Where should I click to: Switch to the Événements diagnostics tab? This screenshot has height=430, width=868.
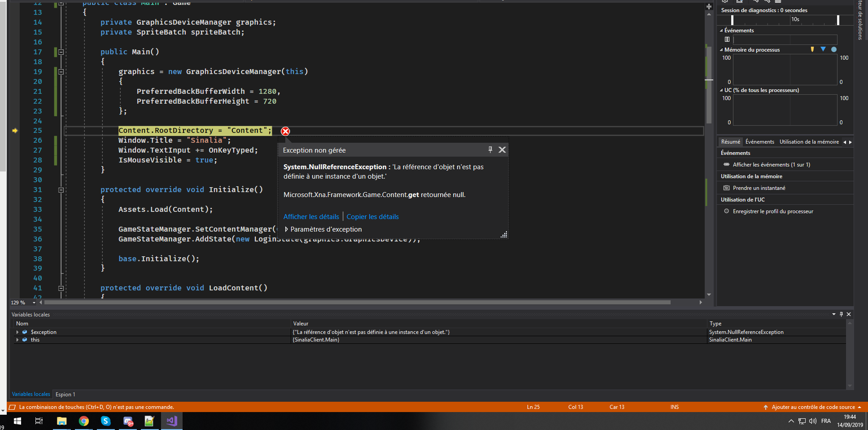pyautogui.click(x=760, y=142)
